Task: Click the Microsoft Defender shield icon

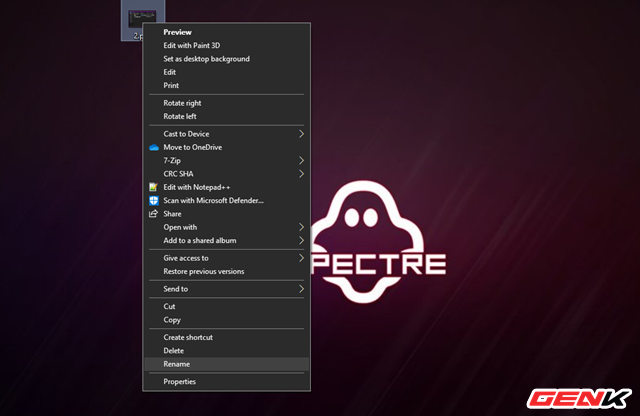Action: point(153,200)
